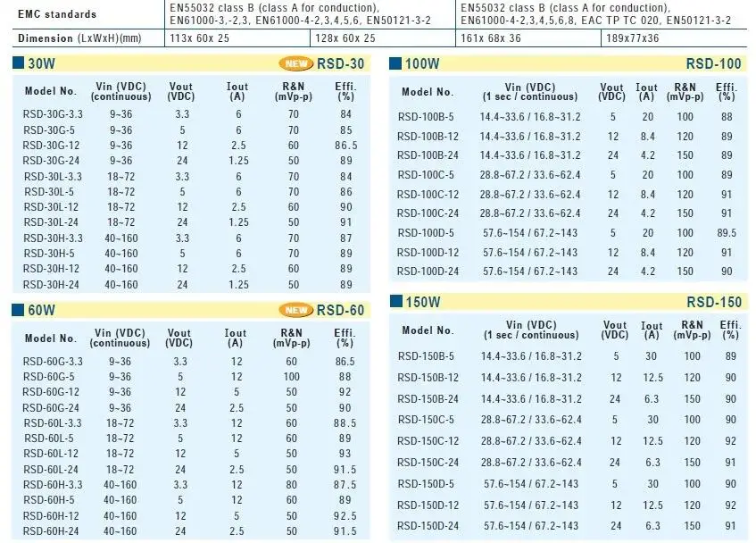Select dimension cell 128x 60x 25
This screenshot has height=543, width=756.
345,38
